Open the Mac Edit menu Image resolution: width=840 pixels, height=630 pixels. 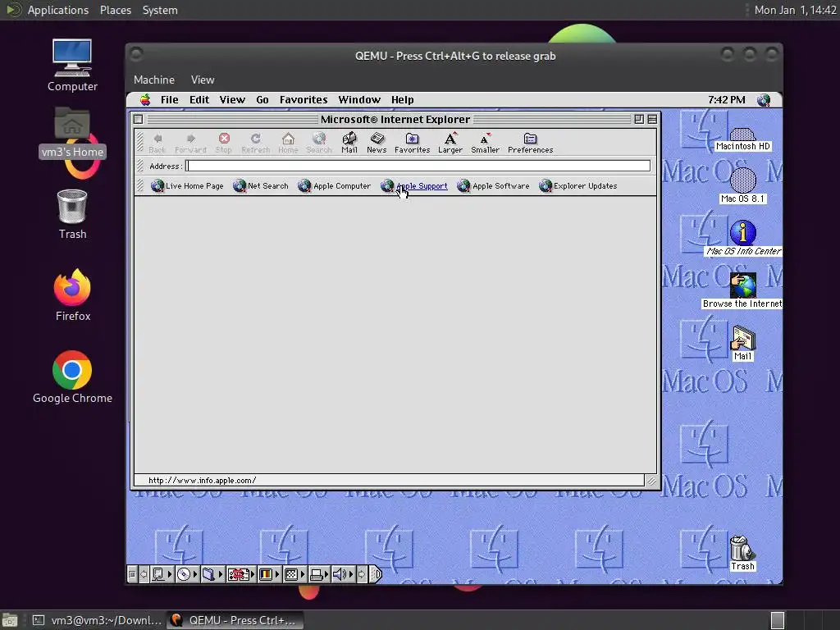point(199,99)
